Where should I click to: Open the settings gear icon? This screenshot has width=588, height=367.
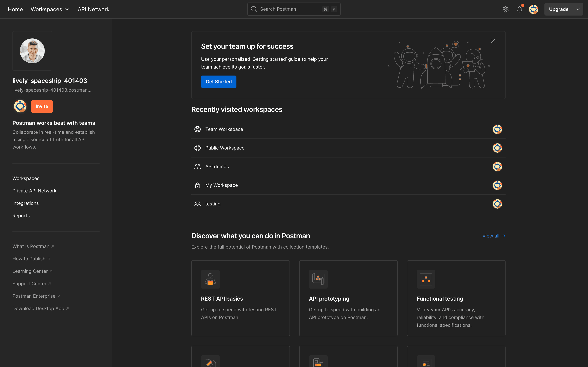coord(505,9)
